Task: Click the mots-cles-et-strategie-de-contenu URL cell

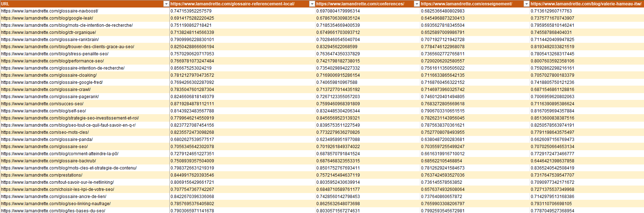Action: point(85,168)
